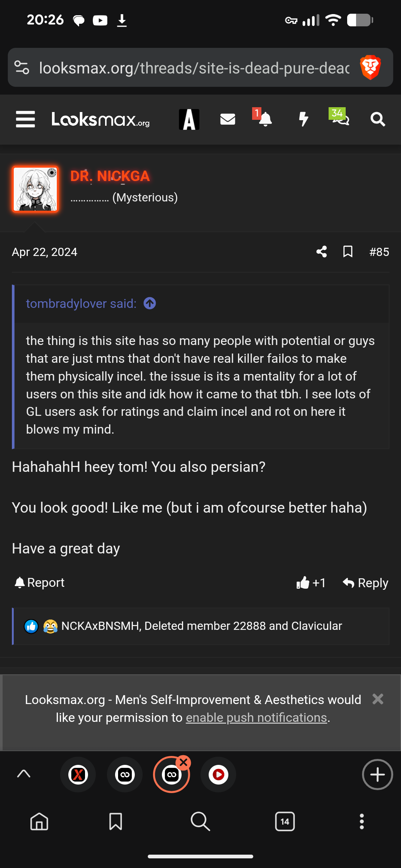The width and height of the screenshot is (401, 868).
Task: Open the alerts bell with 1 notification
Action: click(x=264, y=119)
